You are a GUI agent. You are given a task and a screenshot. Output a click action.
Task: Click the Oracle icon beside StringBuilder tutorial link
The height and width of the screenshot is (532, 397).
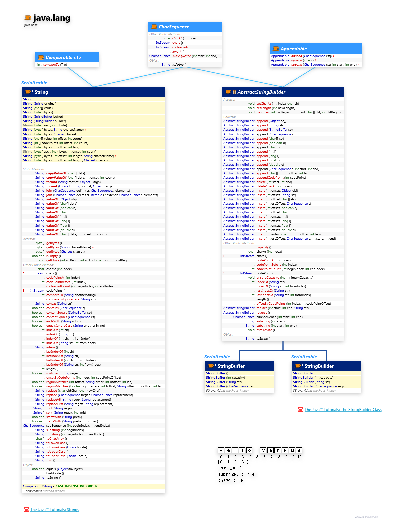point(301,410)
